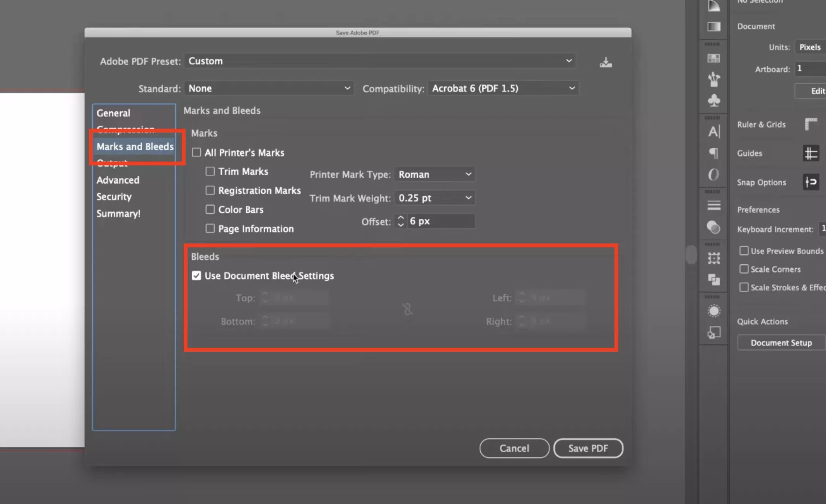The height and width of the screenshot is (504, 826).
Task: Open the Stroke panel
Action: [x=713, y=205]
